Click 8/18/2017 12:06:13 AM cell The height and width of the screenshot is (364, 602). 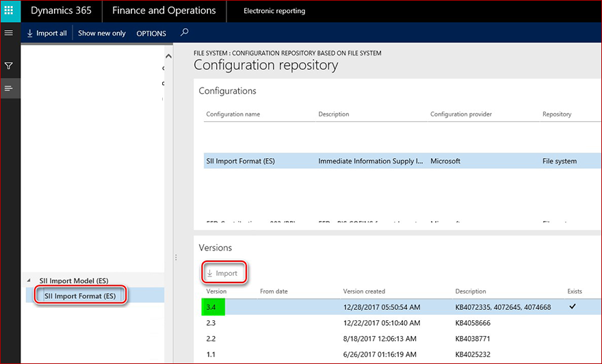click(x=379, y=339)
